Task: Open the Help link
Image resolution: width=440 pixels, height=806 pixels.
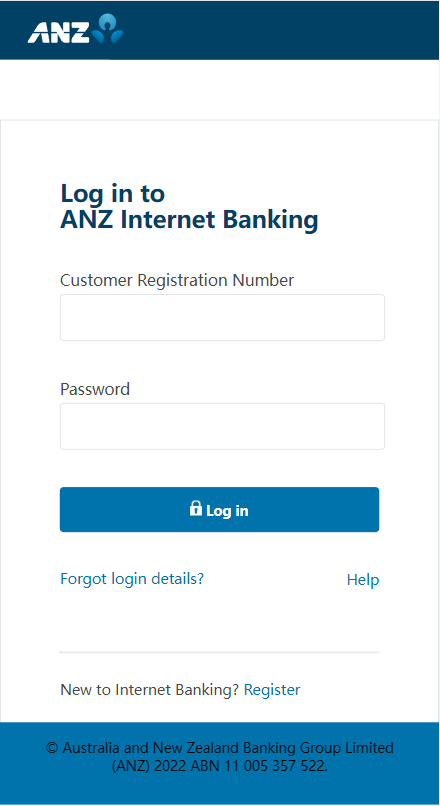Action: [x=363, y=580]
